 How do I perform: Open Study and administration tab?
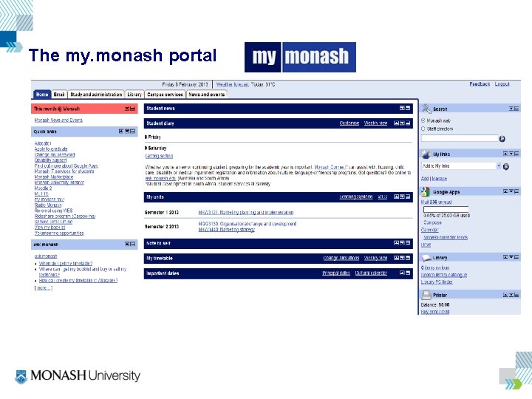tap(96, 95)
